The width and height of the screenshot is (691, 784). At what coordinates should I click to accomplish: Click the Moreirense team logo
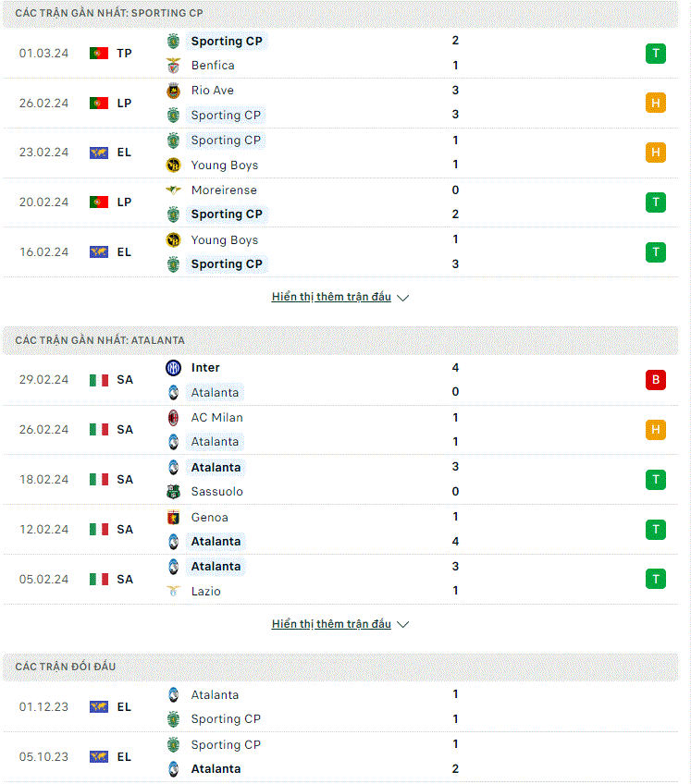pyautogui.click(x=173, y=190)
